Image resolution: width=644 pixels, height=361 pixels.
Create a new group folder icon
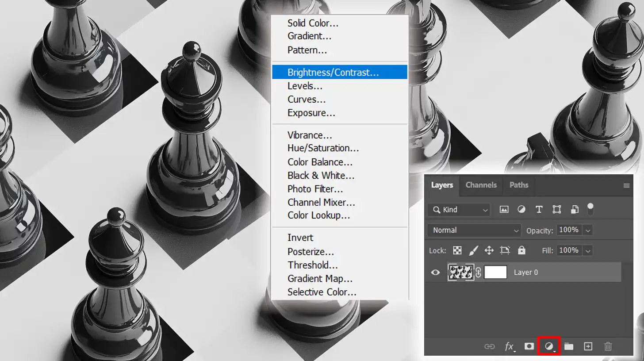(x=569, y=346)
